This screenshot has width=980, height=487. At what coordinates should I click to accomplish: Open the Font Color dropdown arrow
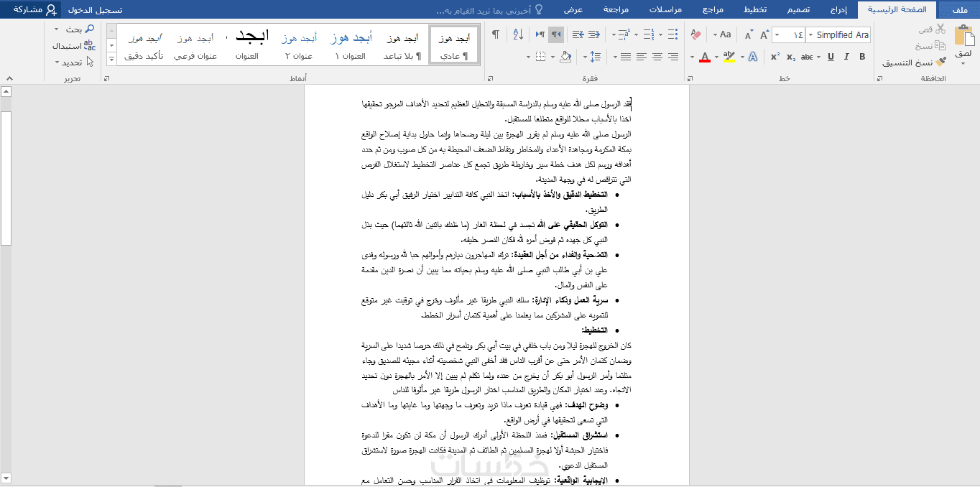[x=693, y=57]
